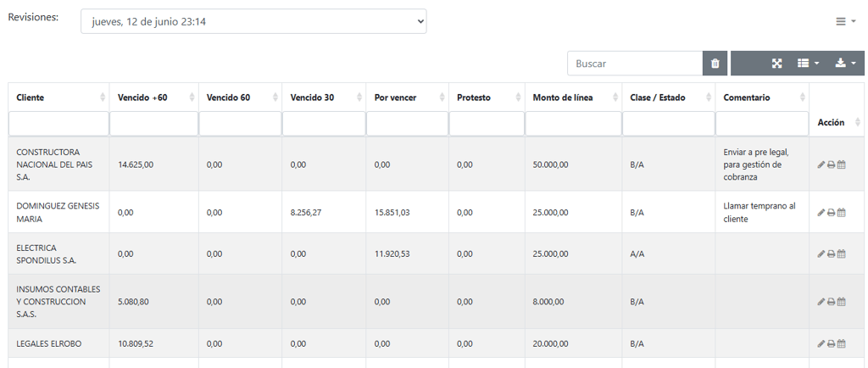Viewport: 868px width, 368px height.
Task: Open calendar for CONSTRUCTORA NACIONAL row
Action: (842, 164)
